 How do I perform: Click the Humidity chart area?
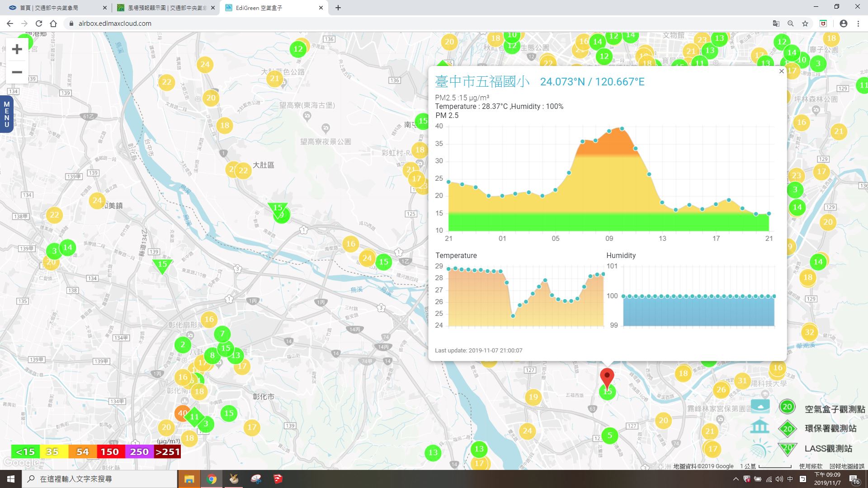pos(698,296)
